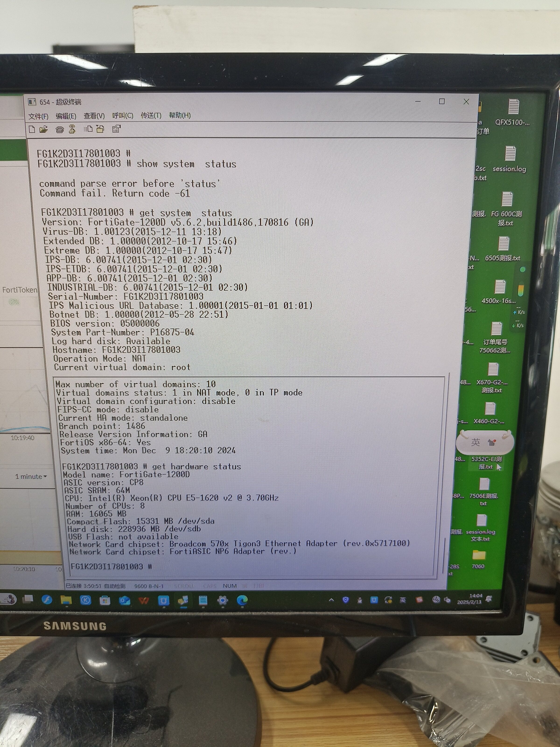Select the 5352C-EI测报.txt desktop file

486,463
